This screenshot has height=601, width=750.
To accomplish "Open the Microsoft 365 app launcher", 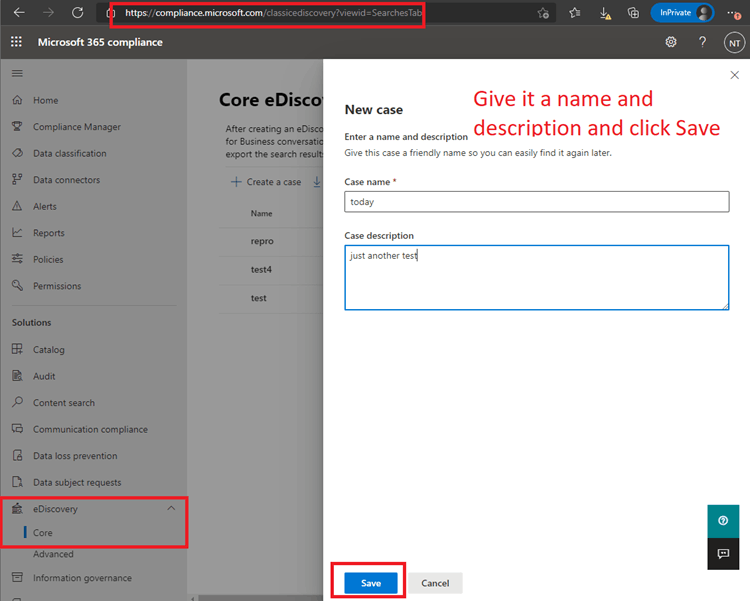I will tap(16, 42).
